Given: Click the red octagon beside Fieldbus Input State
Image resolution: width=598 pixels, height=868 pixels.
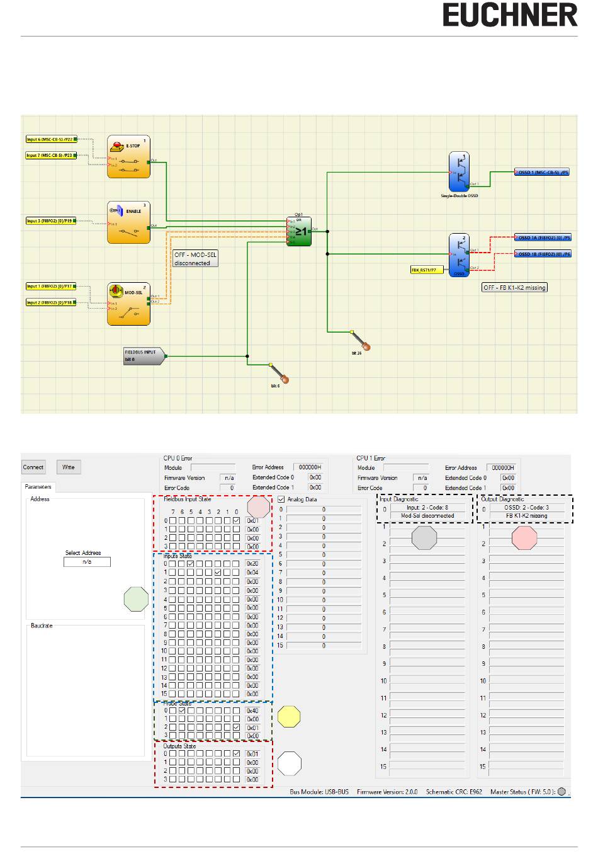Looking at the screenshot, I should click(x=259, y=507).
